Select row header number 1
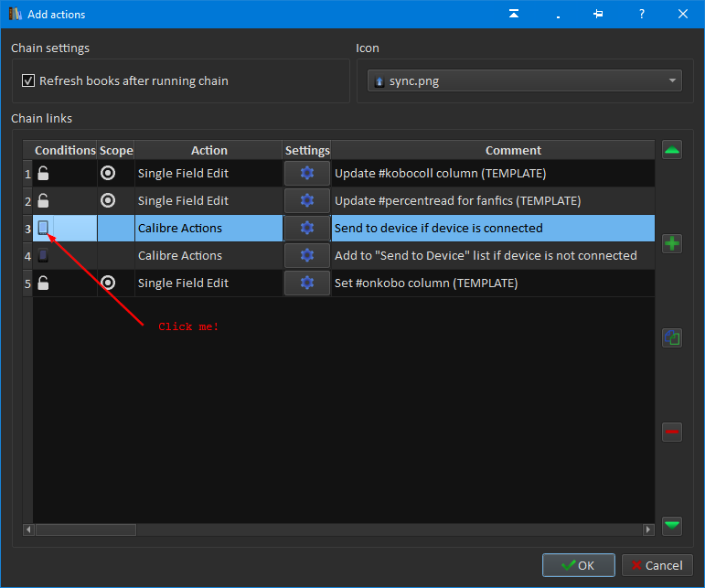This screenshot has width=705, height=588. point(27,174)
